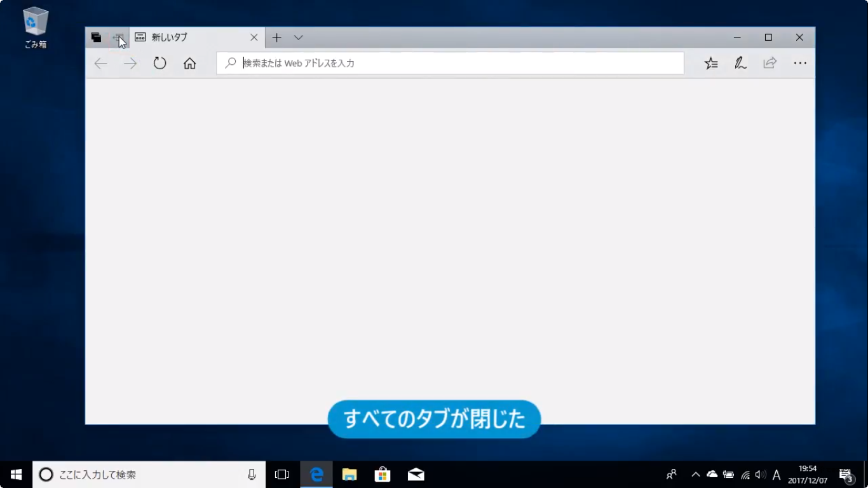Image resolution: width=868 pixels, height=488 pixels.
Task: Toggle the IME input mode A indicator
Action: coord(776,475)
